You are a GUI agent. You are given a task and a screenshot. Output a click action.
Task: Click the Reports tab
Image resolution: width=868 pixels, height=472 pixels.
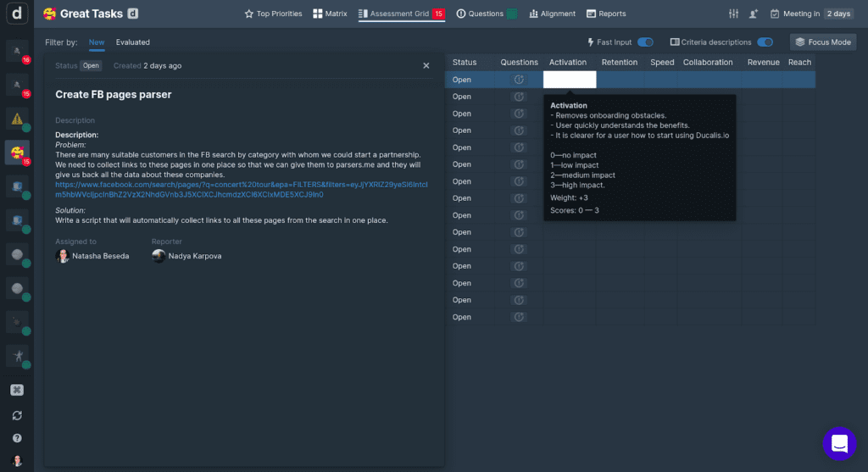point(606,14)
